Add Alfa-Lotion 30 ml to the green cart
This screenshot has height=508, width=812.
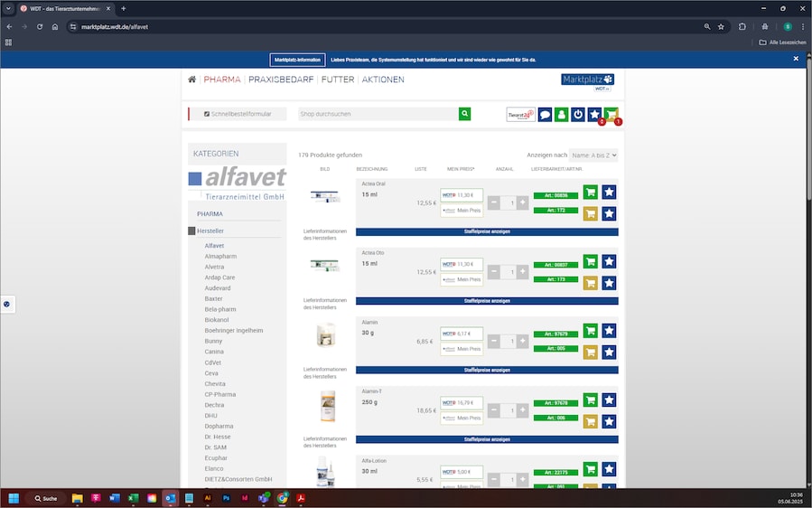pos(591,469)
